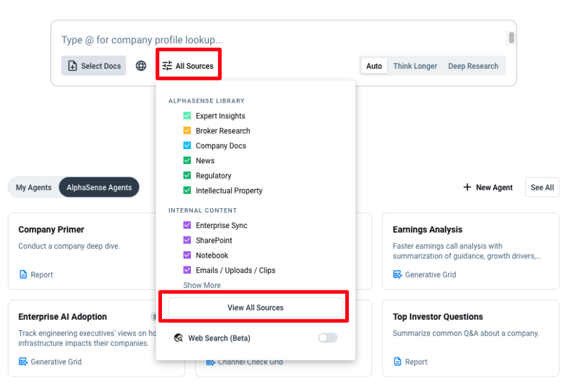
Task: Select the Deep Research mode
Action: 473,66
